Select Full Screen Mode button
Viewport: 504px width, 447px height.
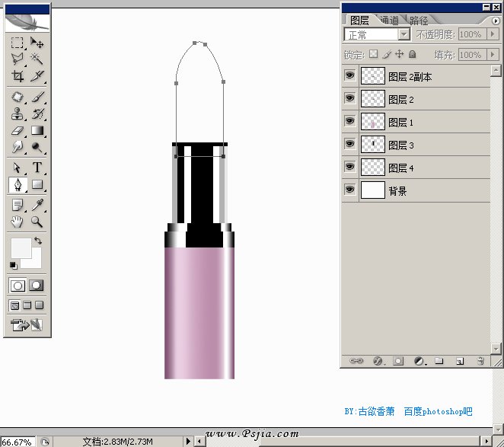40,305
